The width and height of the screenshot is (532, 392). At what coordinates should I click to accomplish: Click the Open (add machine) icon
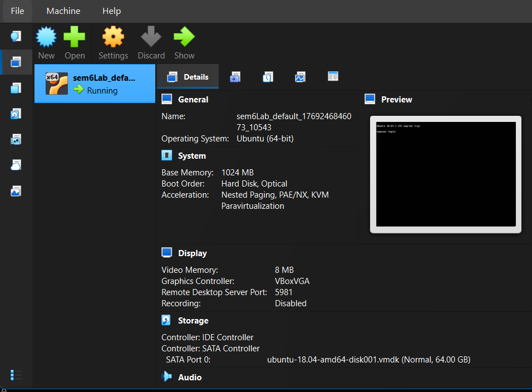[75, 38]
